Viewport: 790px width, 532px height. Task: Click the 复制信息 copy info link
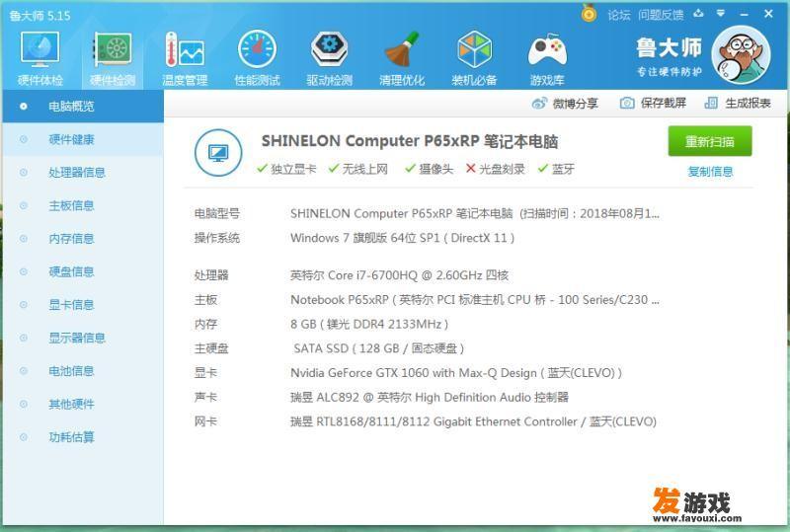click(710, 172)
